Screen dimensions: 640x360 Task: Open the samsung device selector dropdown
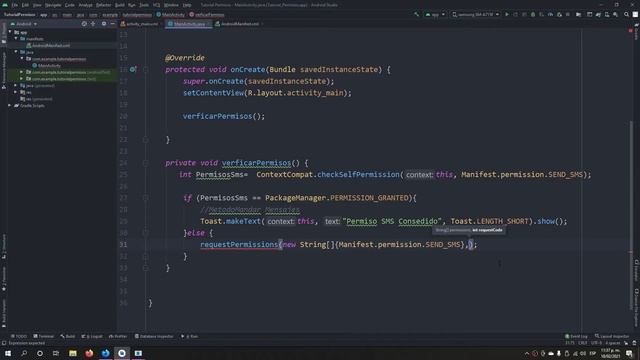[476, 14]
